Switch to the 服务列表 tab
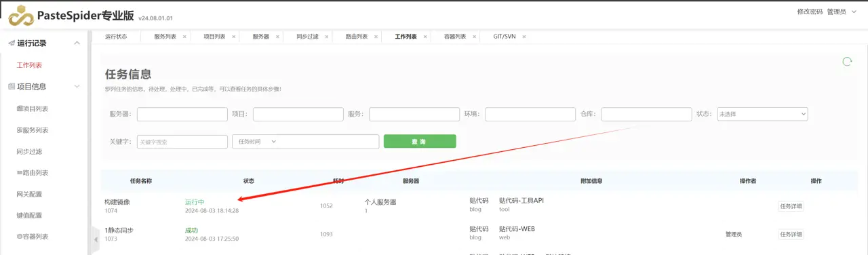868x255 pixels. (165, 37)
